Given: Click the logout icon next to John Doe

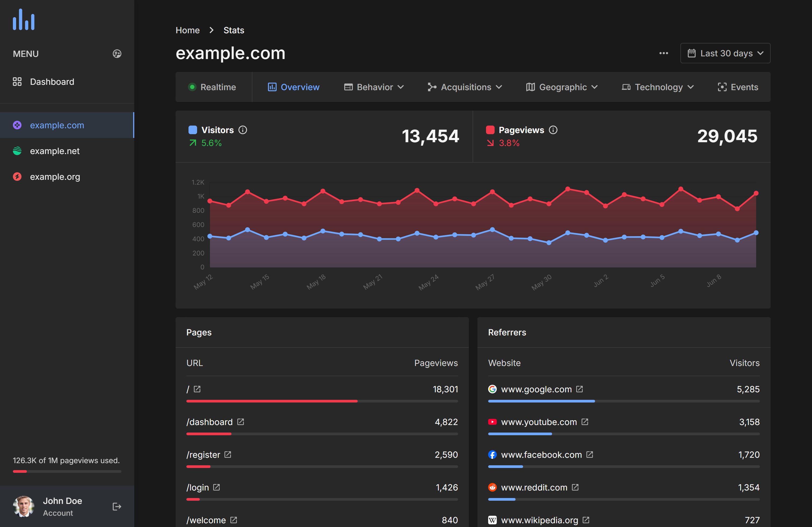Looking at the screenshot, I should pyautogui.click(x=117, y=507).
